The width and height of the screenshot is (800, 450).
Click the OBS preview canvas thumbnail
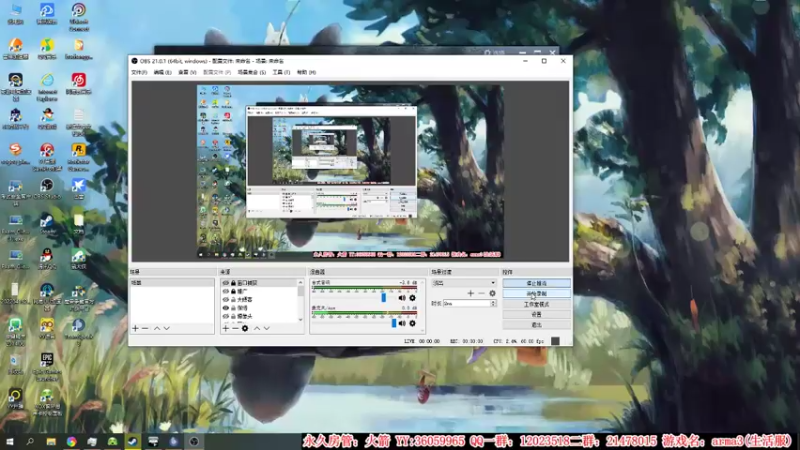[x=351, y=171]
